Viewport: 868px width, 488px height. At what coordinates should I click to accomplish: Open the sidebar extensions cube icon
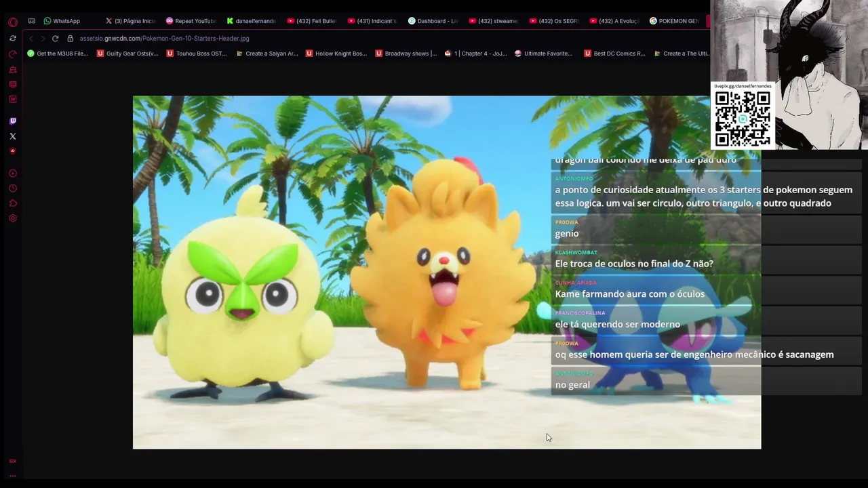pos(12,203)
